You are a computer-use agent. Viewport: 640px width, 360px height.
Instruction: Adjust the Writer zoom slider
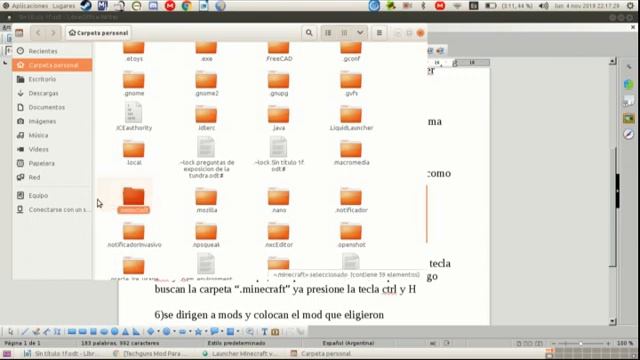(581, 343)
